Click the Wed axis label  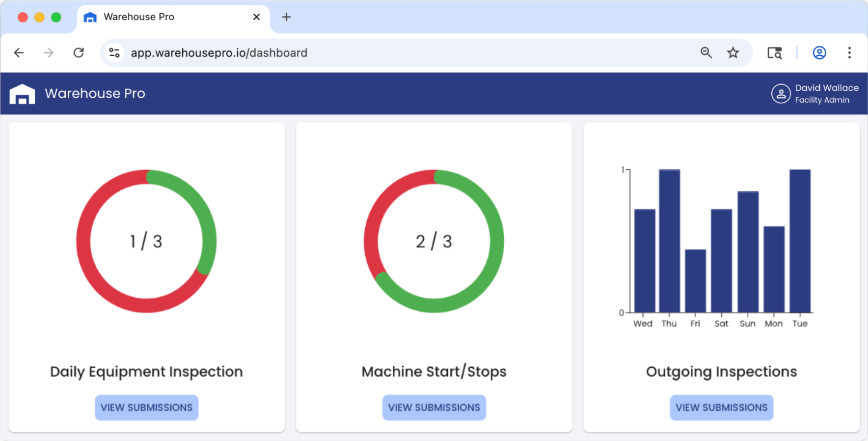(x=643, y=324)
